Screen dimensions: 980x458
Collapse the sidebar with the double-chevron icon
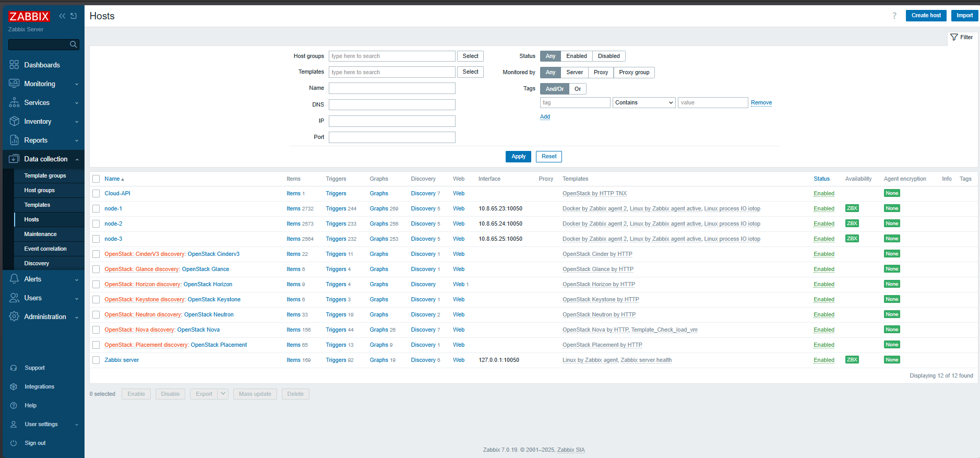pos(62,16)
